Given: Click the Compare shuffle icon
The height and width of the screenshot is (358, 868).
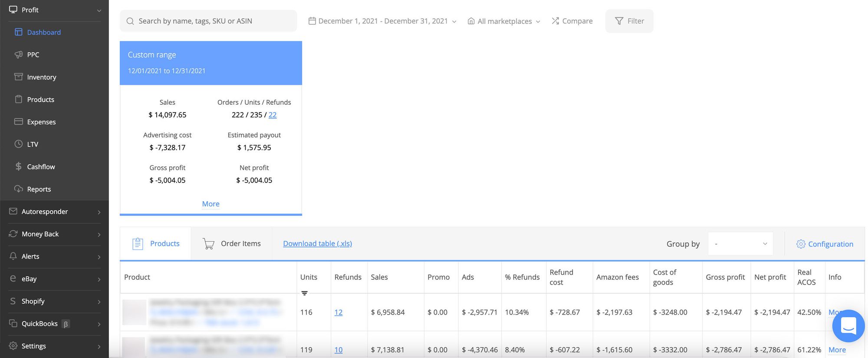Looking at the screenshot, I should (555, 21).
